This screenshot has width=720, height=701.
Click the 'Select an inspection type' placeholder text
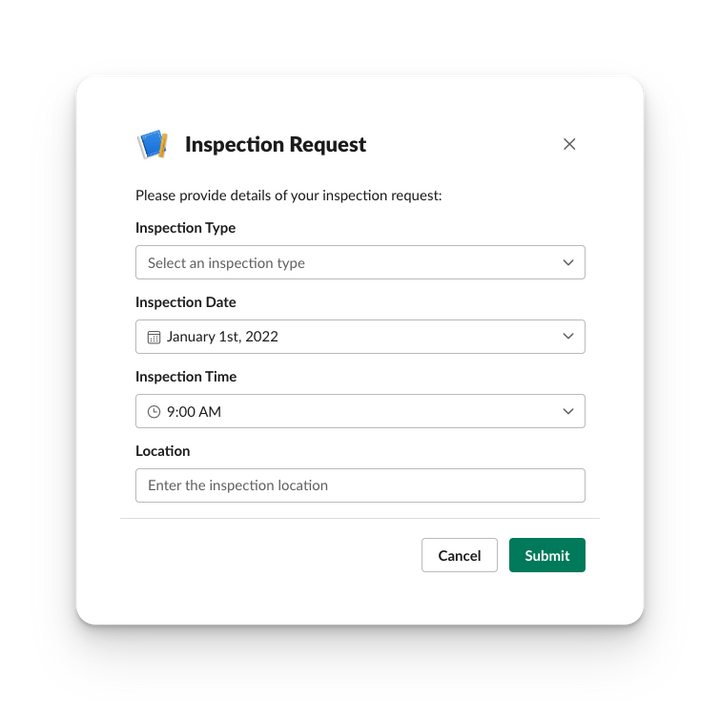coord(226,263)
